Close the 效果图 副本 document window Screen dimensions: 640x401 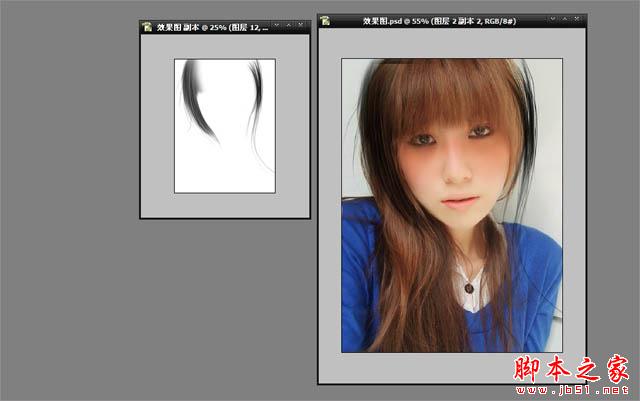click(300, 25)
